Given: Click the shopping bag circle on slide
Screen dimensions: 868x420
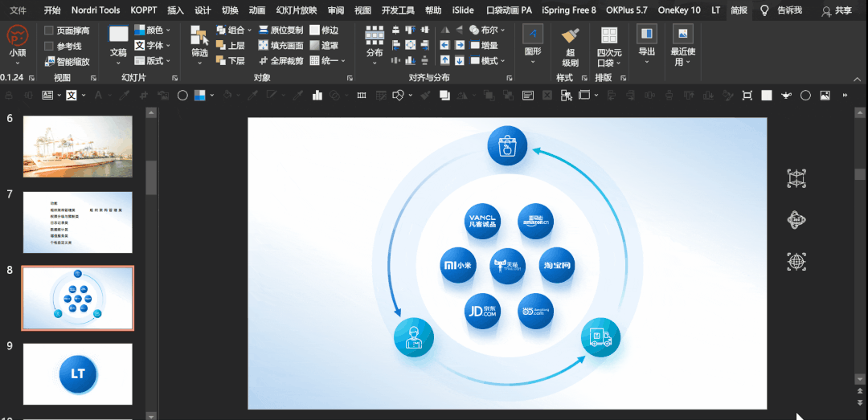Looking at the screenshot, I should pos(507,147).
